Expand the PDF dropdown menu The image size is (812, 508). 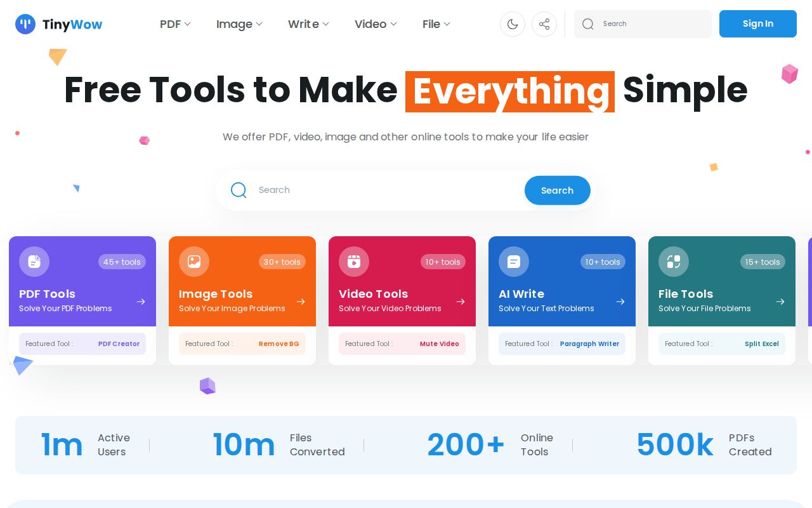[175, 24]
